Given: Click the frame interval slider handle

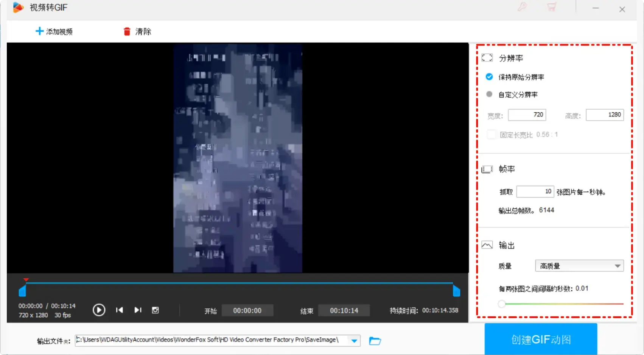Looking at the screenshot, I should (x=502, y=304).
